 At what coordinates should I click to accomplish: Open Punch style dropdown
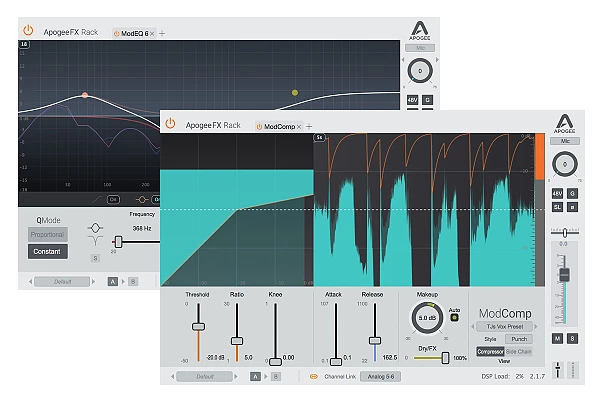click(519, 339)
